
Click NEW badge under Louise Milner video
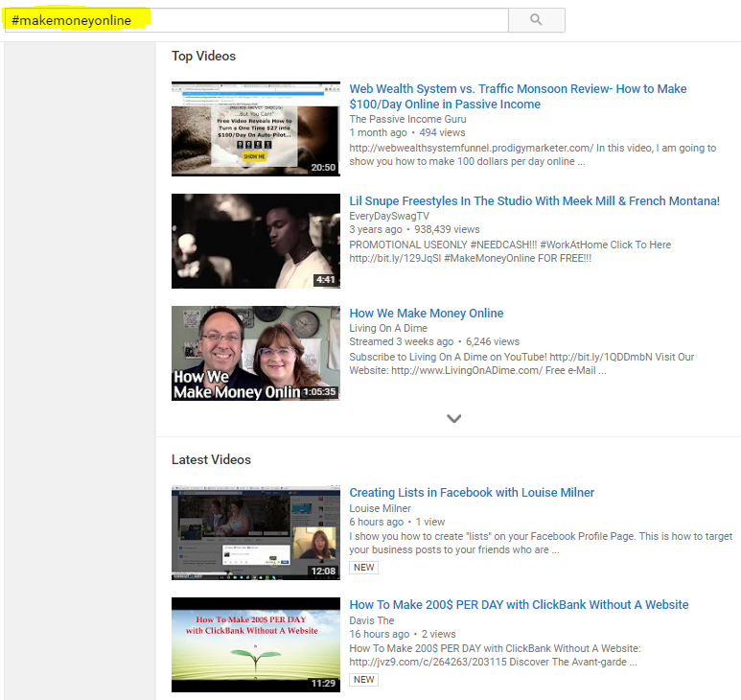(x=363, y=568)
